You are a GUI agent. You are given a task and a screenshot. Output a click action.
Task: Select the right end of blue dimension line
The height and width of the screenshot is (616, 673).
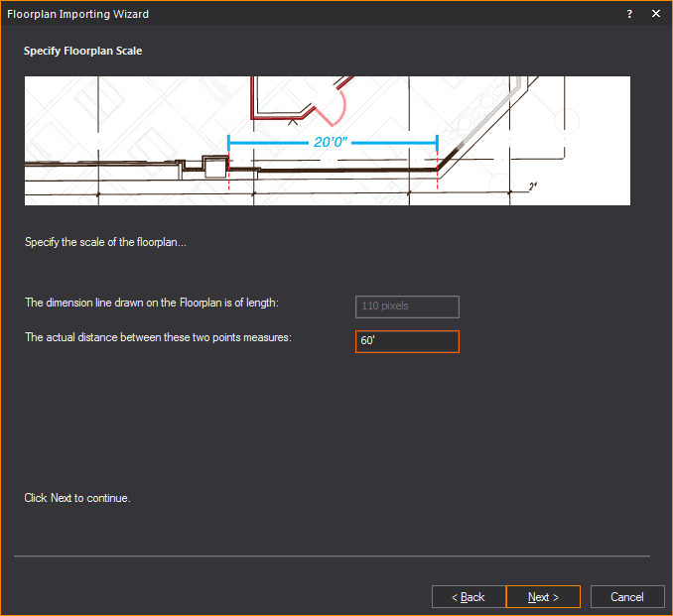pos(437,143)
